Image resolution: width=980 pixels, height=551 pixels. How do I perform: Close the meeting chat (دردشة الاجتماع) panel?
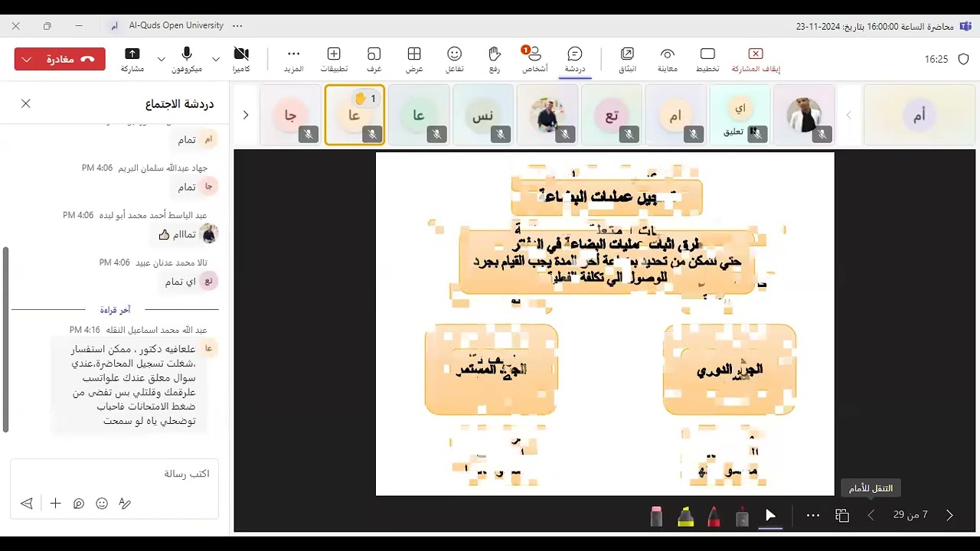coord(26,103)
